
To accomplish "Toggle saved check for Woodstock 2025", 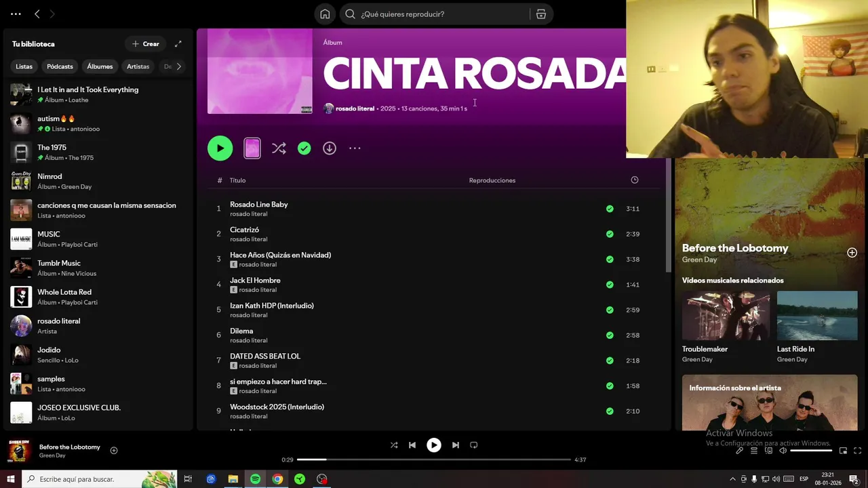I will pyautogui.click(x=610, y=411).
